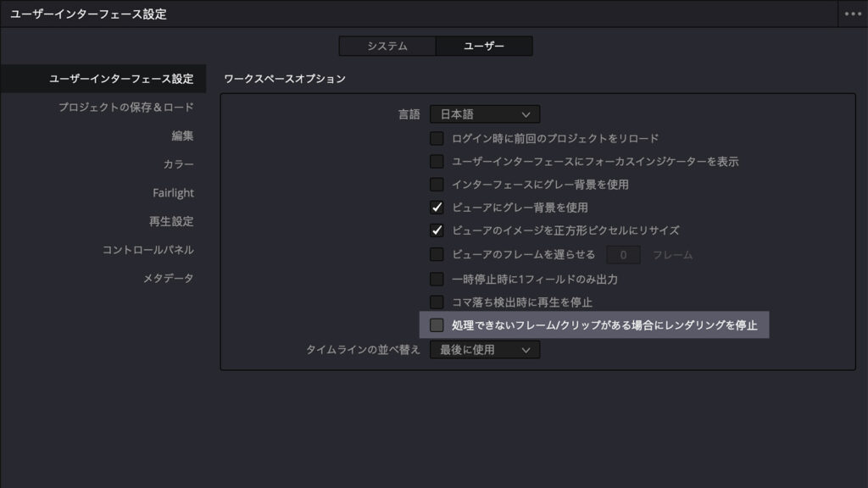Open the カラー settings category
Viewport: 868px width, 488px height.
coord(178,164)
